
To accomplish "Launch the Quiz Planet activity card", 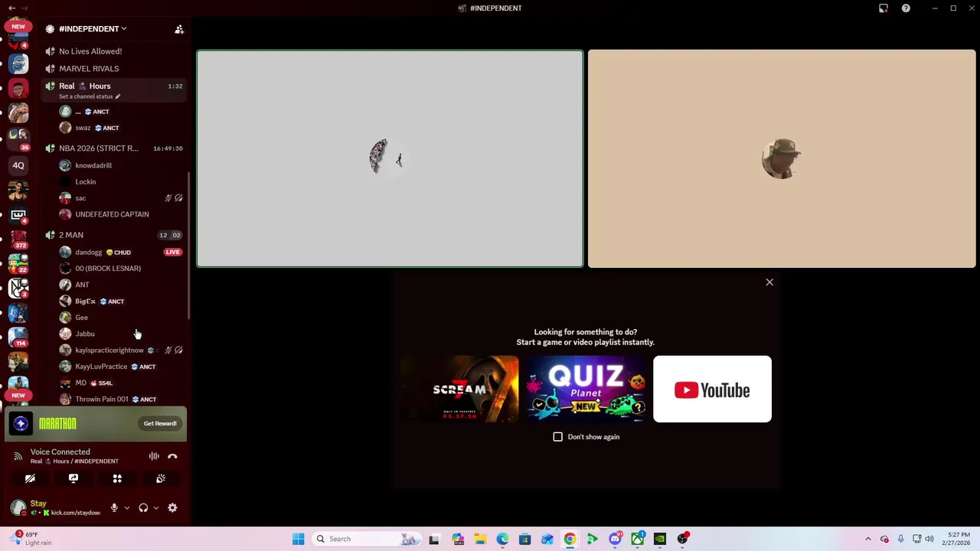I will click(586, 389).
